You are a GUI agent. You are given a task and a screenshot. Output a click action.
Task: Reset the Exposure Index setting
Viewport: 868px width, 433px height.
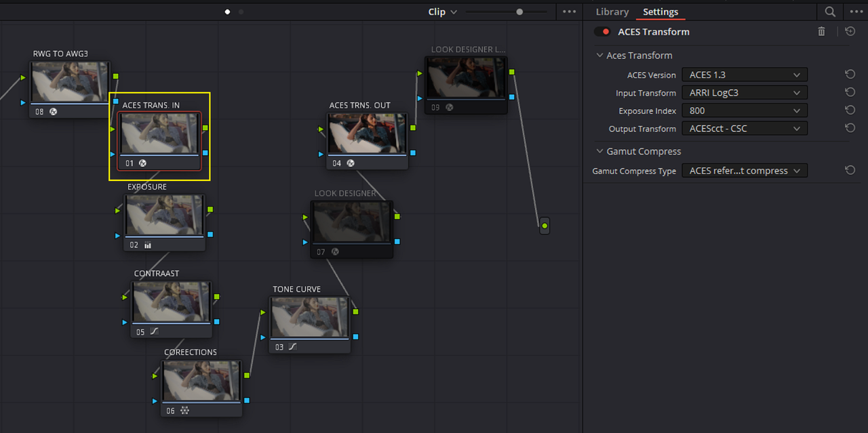[x=850, y=110]
